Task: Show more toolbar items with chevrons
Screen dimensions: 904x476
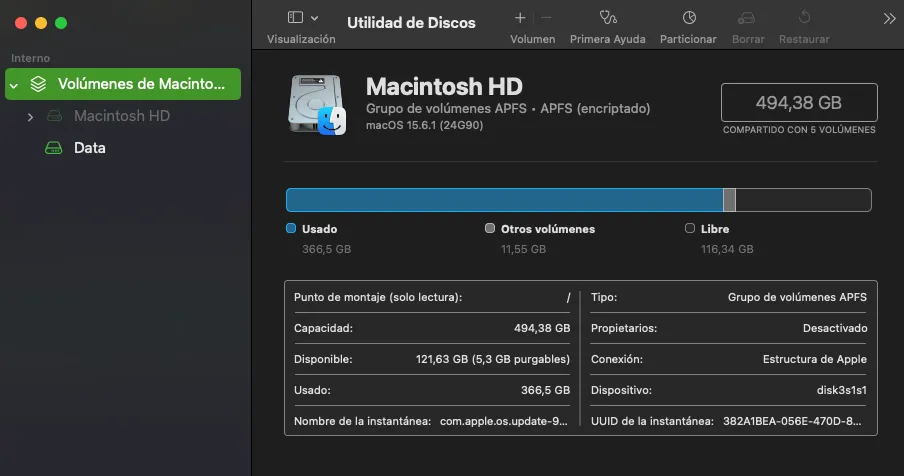Action: pyautogui.click(x=889, y=18)
